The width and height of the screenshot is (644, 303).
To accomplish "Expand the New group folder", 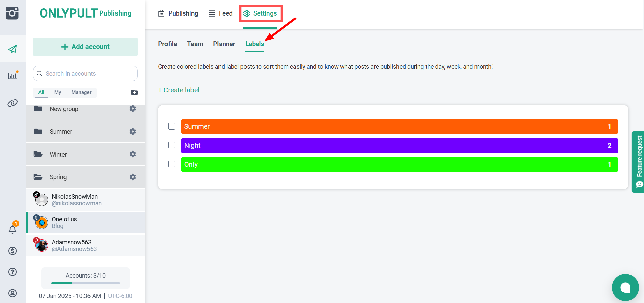I will point(64,109).
